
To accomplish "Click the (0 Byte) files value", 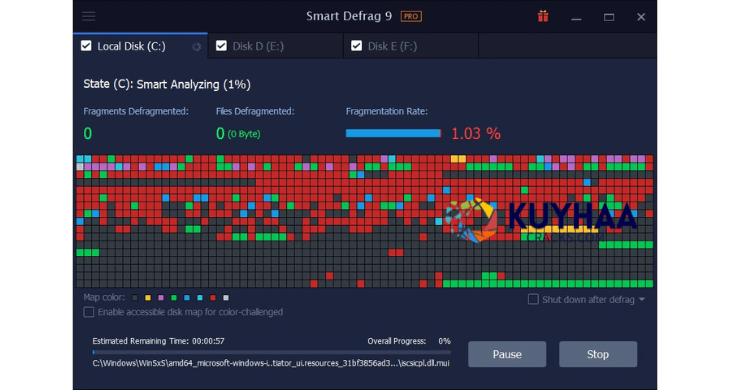I will 244,134.
